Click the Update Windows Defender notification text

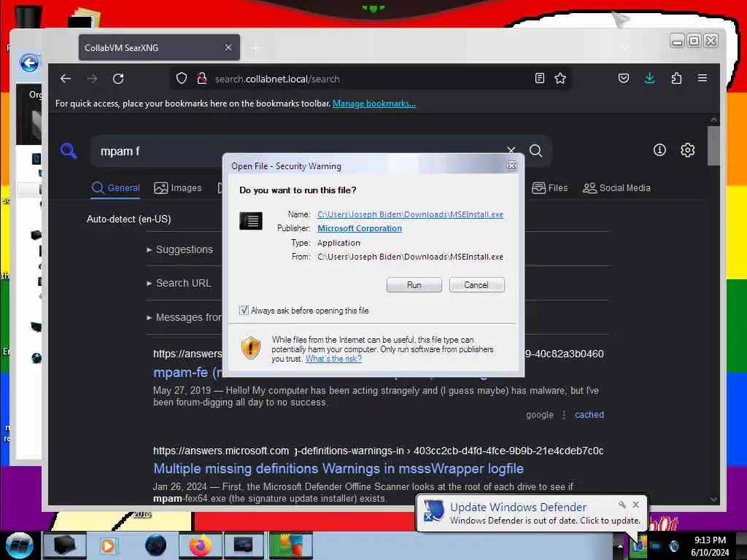tap(519, 507)
